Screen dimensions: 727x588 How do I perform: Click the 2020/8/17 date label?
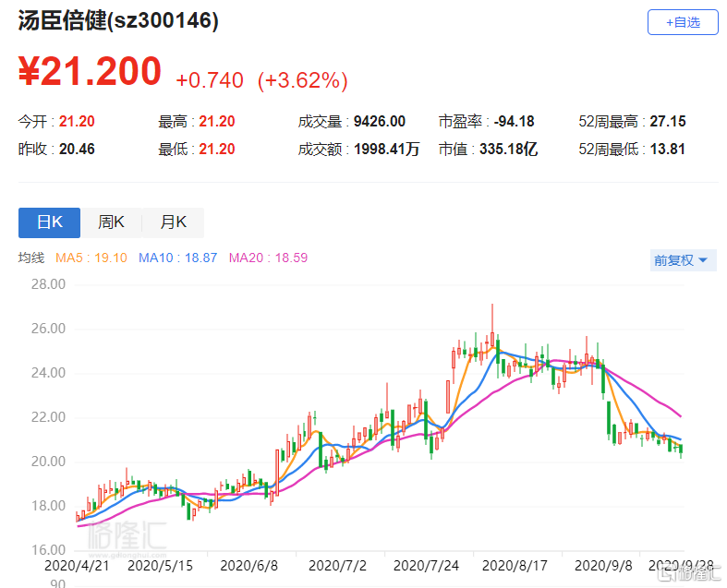(x=515, y=566)
